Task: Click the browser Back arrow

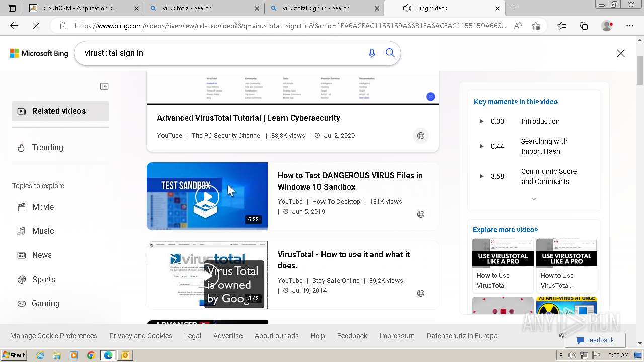Action: point(14,26)
